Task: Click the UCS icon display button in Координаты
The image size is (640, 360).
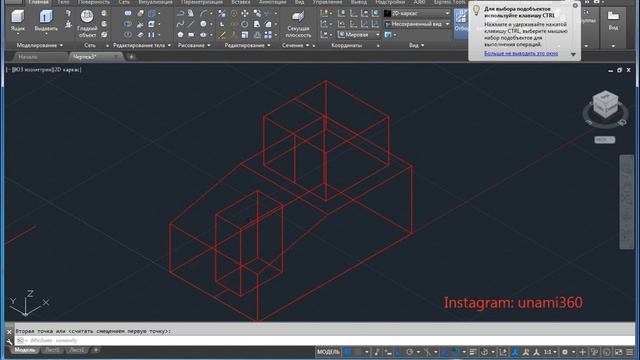Action: (x=324, y=13)
